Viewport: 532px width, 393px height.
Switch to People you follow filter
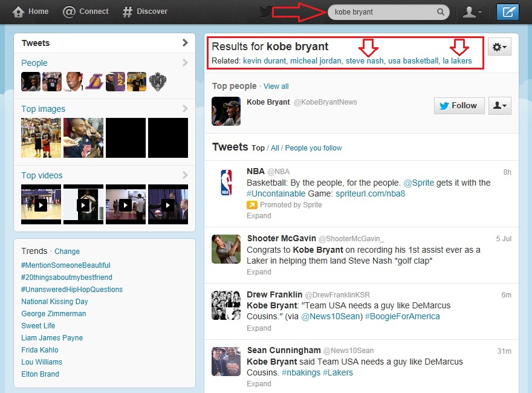click(x=313, y=148)
